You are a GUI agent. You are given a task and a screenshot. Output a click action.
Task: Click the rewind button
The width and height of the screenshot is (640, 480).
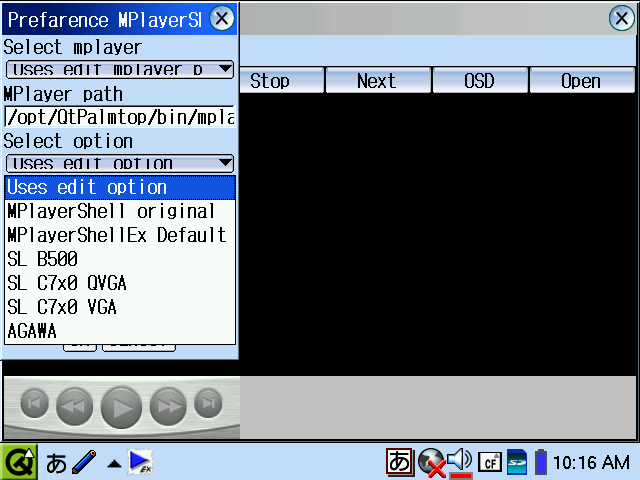(74, 406)
